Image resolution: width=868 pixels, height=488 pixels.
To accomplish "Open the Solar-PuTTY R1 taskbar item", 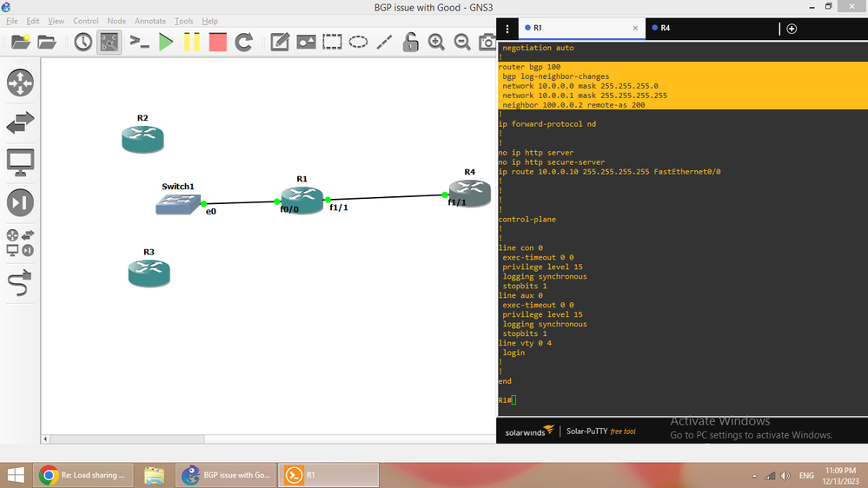I will pos(328,475).
